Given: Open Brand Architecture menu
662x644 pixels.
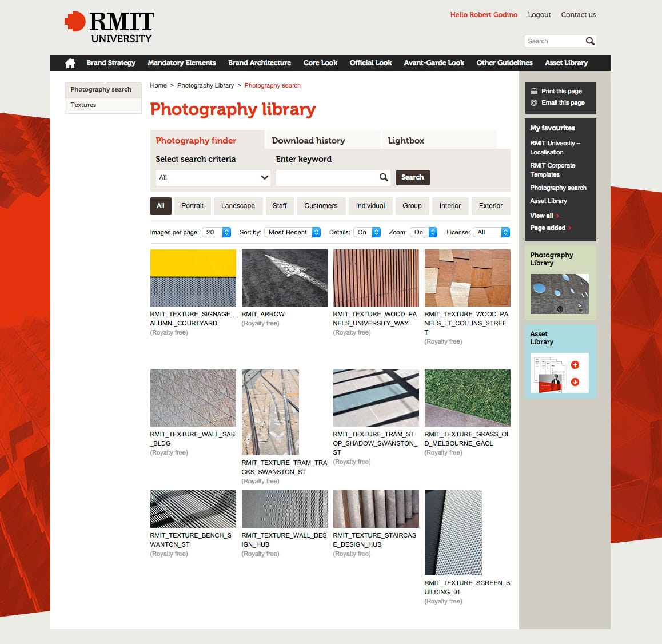Looking at the screenshot, I should coord(259,63).
